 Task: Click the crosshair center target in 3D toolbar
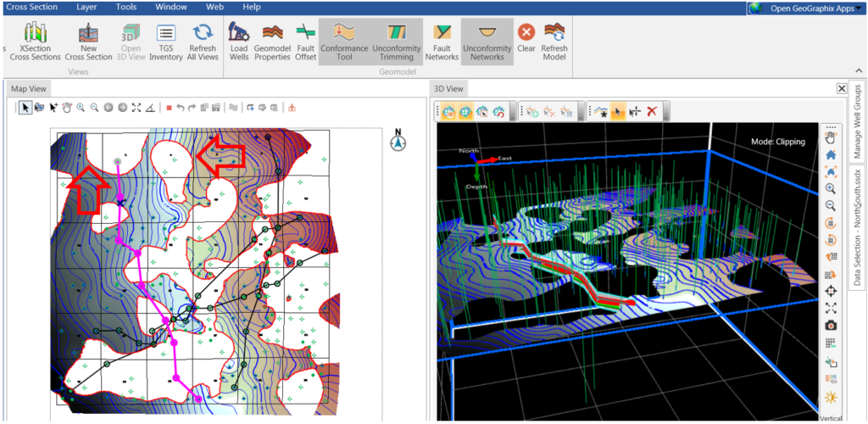click(831, 291)
